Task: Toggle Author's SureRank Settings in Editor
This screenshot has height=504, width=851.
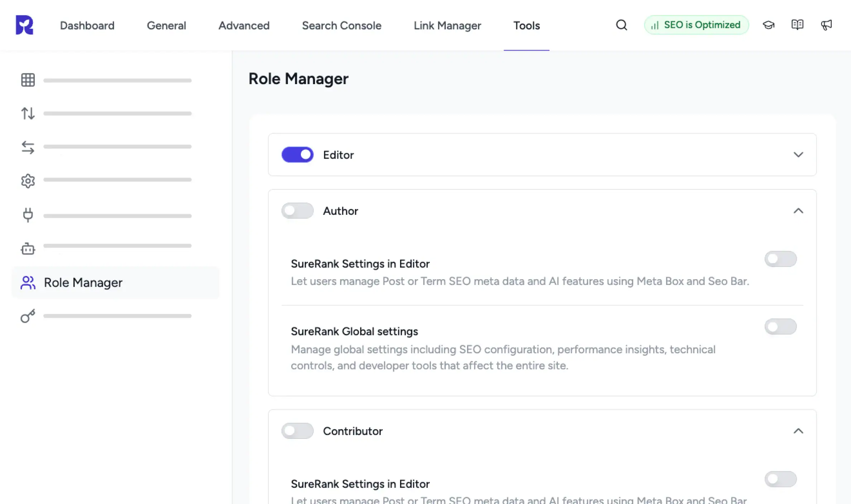Action: (780, 258)
